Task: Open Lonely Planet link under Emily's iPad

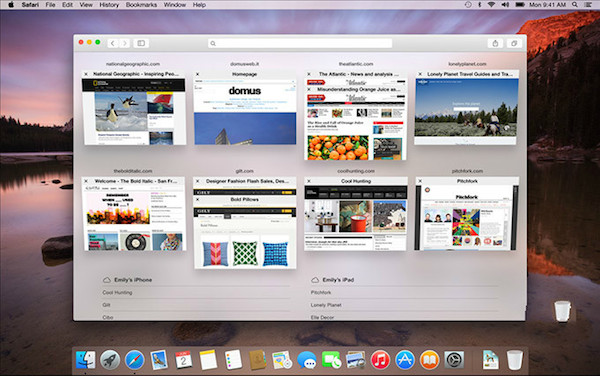Action: point(326,305)
